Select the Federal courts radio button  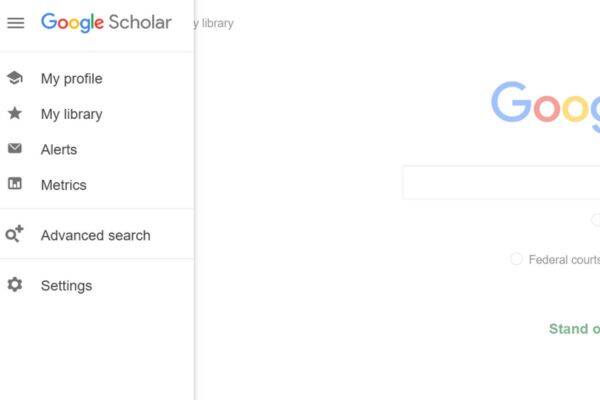(x=516, y=259)
